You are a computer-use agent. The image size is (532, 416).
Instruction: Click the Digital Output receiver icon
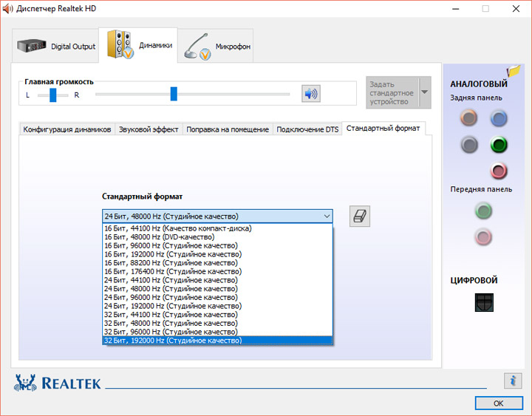(32, 46)
